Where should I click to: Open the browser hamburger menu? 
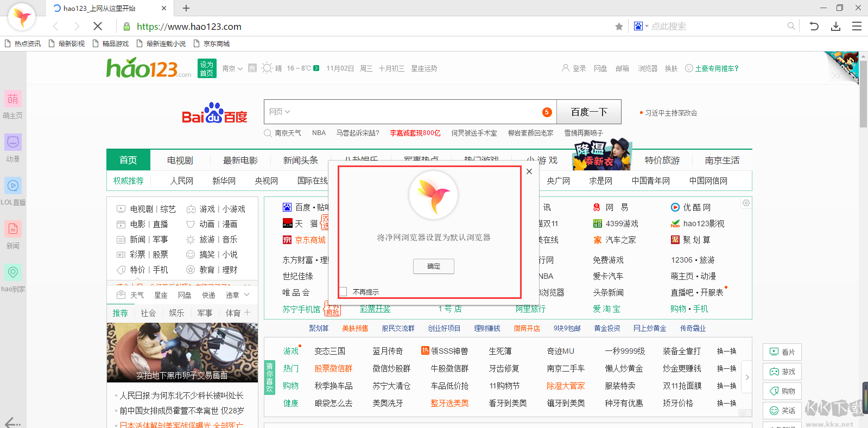tap(857, 26)
